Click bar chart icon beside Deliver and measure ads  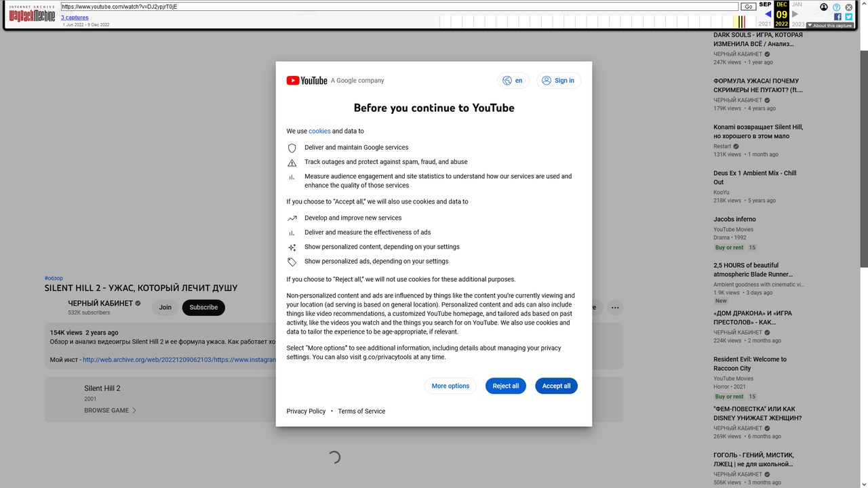[x=292, y=232]
